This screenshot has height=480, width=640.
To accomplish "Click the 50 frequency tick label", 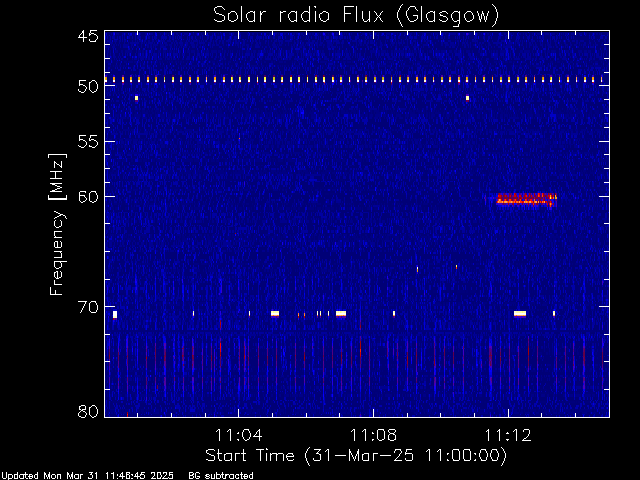I will pos(88,87).
